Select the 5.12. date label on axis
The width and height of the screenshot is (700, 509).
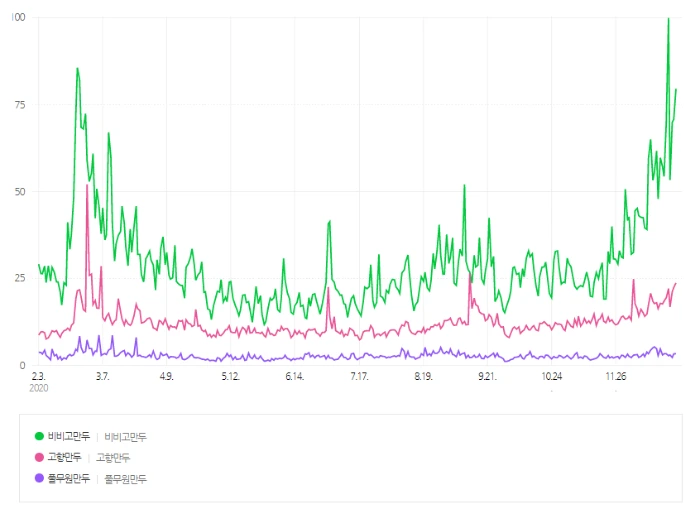tap(231, 376)
